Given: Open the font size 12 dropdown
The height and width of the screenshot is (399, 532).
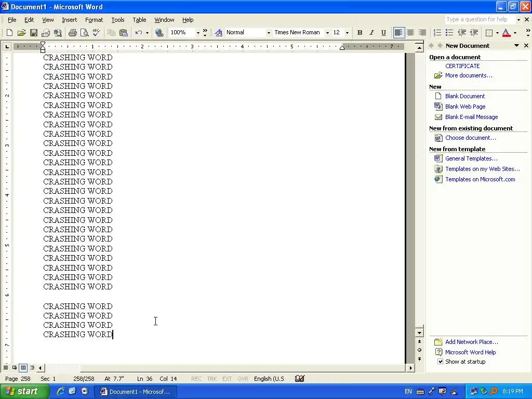Looking at the screenshot, I should pos(347,33).
